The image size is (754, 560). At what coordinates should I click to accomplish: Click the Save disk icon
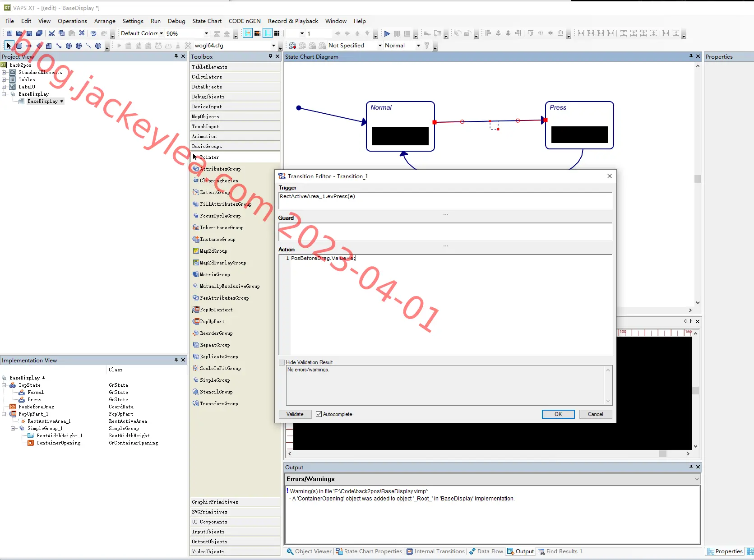coord(29,33)
